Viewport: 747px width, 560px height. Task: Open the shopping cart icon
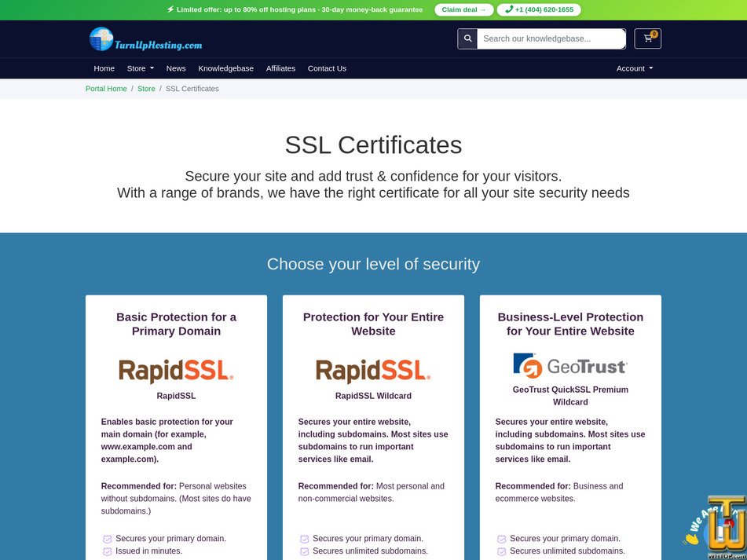pos(647,38)
